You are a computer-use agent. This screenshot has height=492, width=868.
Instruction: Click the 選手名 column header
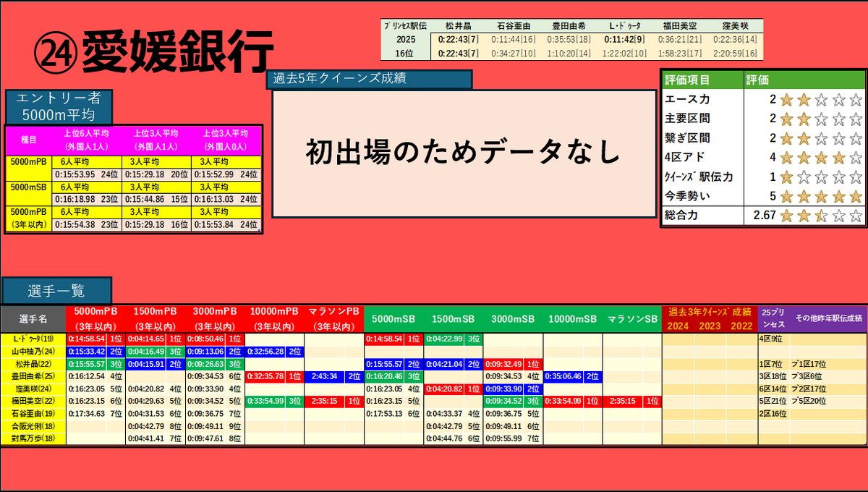[x=33, y=319]
